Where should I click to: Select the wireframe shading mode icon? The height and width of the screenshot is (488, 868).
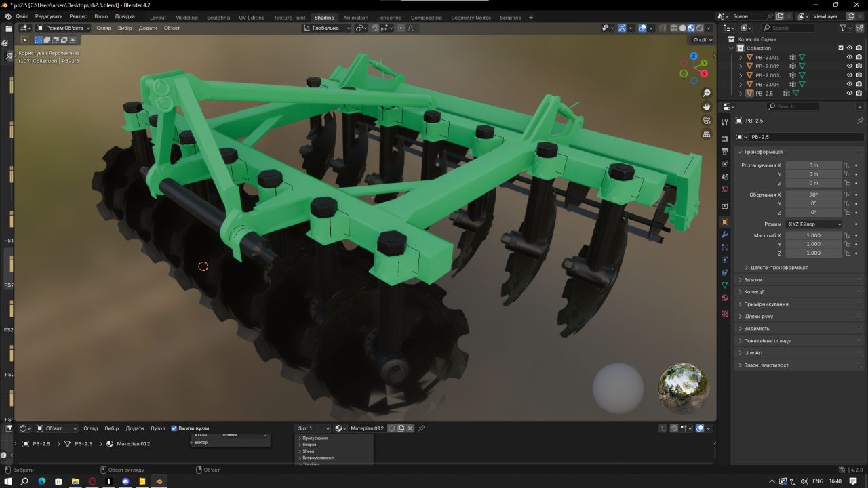tap(674, 28)
